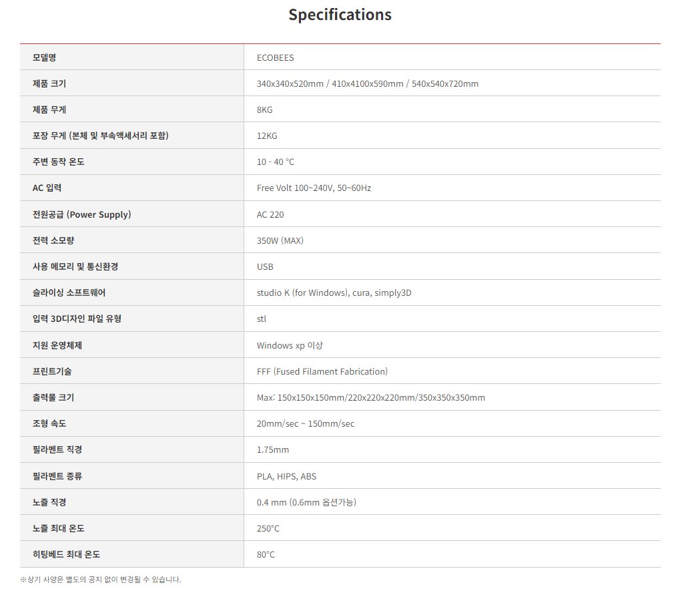
Task: Click the 20mm/sec ~ 150mm/sec speed value
Action: tap(305, 423)
